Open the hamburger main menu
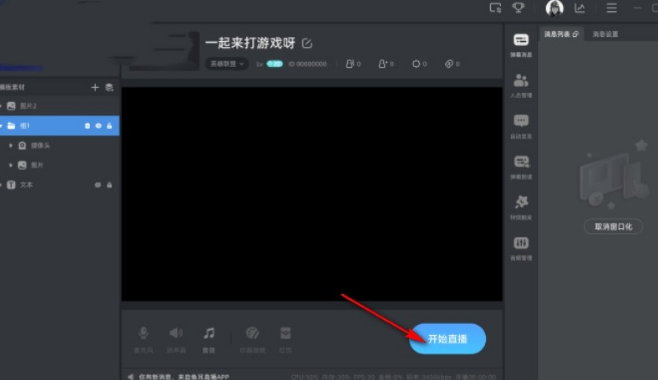The image size is (658, 380). 611,8
